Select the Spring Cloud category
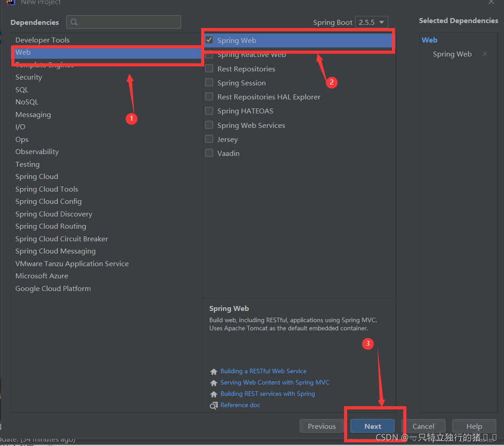 coord(106,177)
